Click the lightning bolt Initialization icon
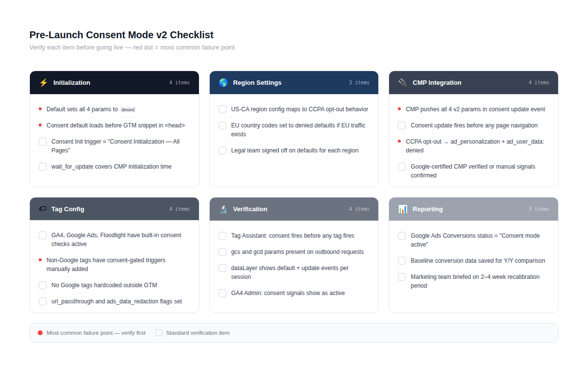 [x=44, y=83]
